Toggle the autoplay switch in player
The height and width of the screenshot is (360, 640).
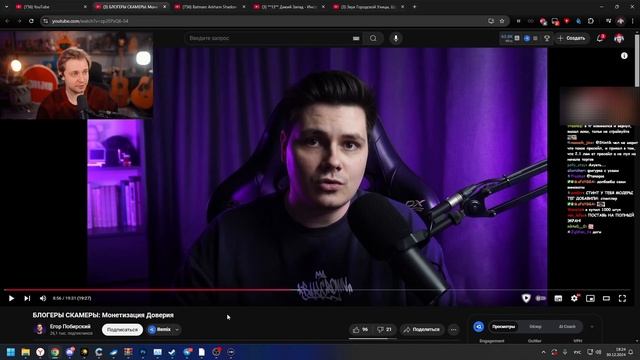[541, 298]
